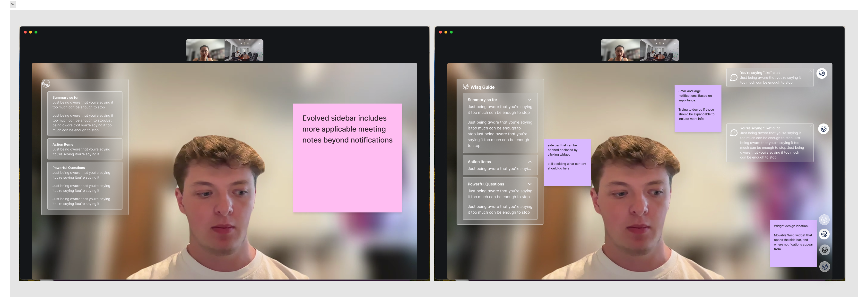The image size is (868, 307).
Task: Click the Wisq logo icon atop left sidebar
Action: pos(46,84)
